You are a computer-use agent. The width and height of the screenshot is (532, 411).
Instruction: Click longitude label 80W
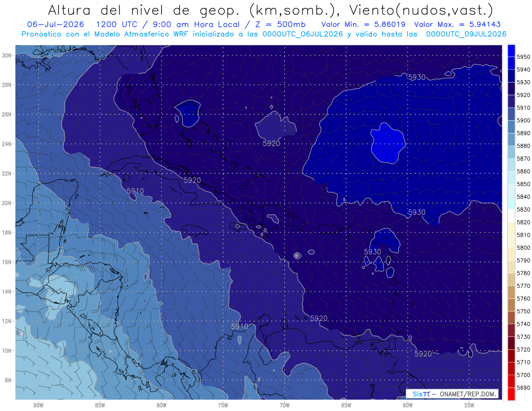(161, 405)
